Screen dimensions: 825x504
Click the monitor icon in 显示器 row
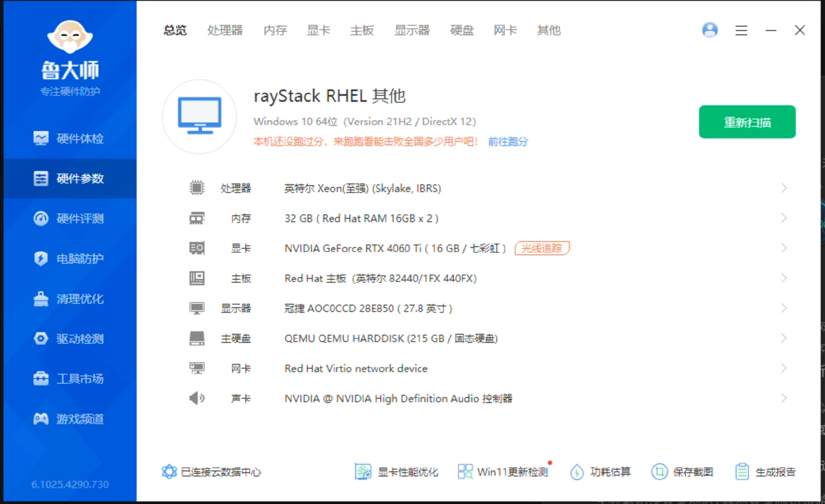coord(197,308)
